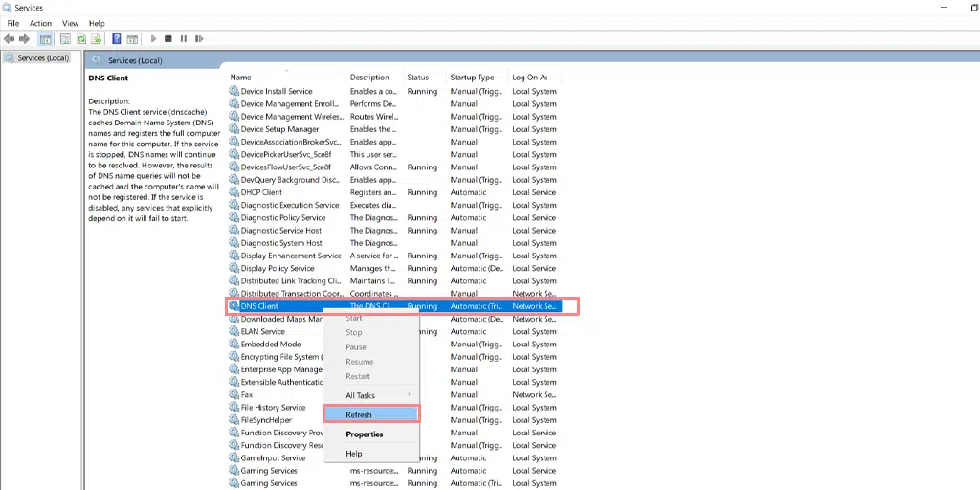
Task: Choose Stop in the context menu
Action: [371, 332]
